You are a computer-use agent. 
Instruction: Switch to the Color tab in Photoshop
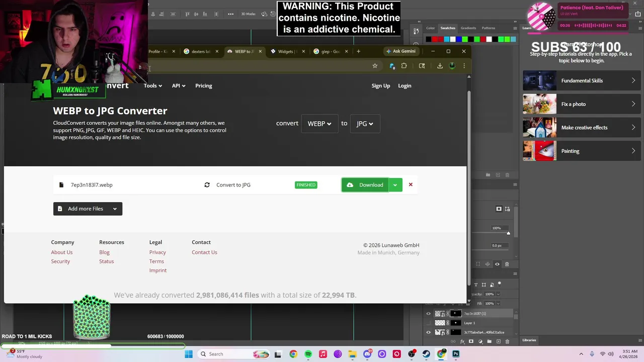[x=430, y=28]
